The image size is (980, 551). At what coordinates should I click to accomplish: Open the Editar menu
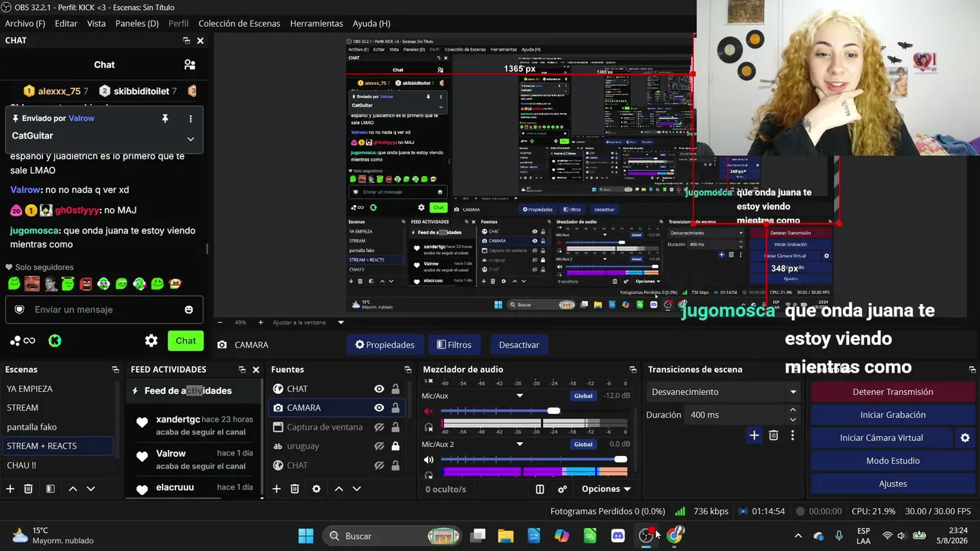click(66, 24)
